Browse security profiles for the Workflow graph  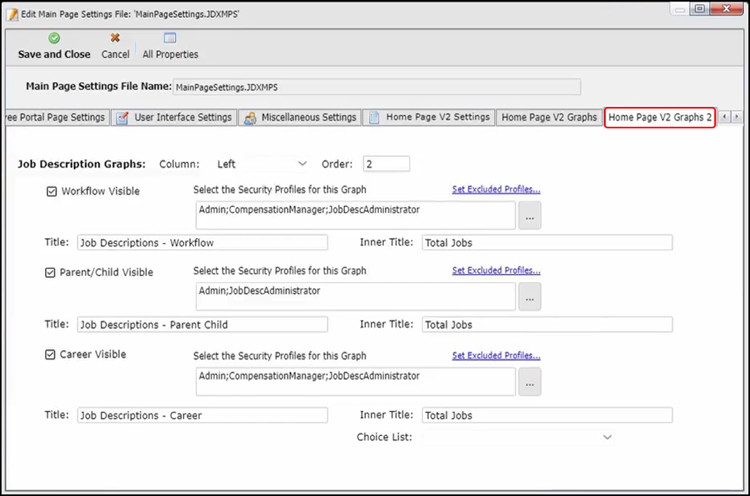point(529,215)
